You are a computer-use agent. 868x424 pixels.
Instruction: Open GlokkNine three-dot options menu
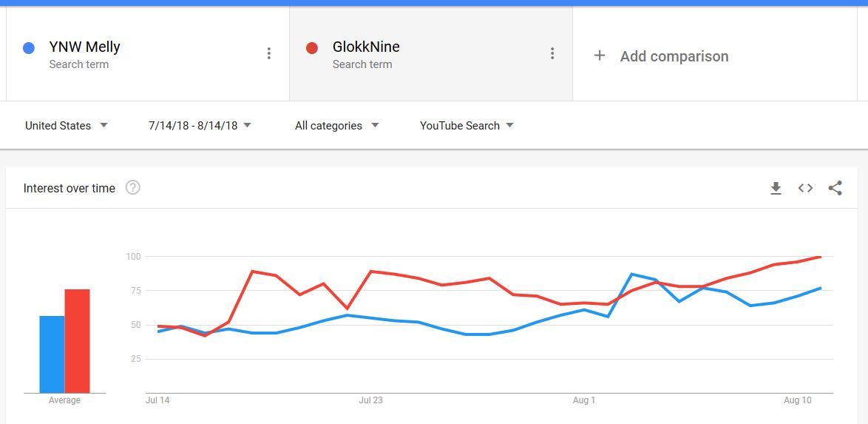552,53
